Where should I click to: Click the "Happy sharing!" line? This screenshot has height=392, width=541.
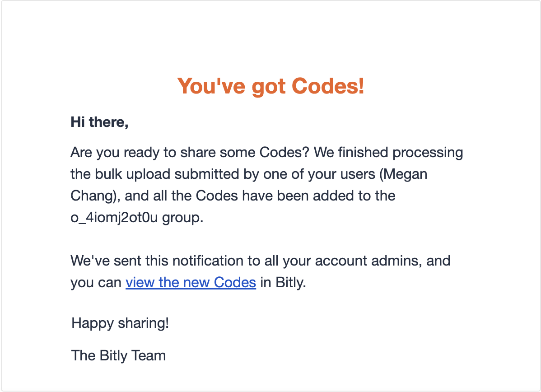(120, 323)
